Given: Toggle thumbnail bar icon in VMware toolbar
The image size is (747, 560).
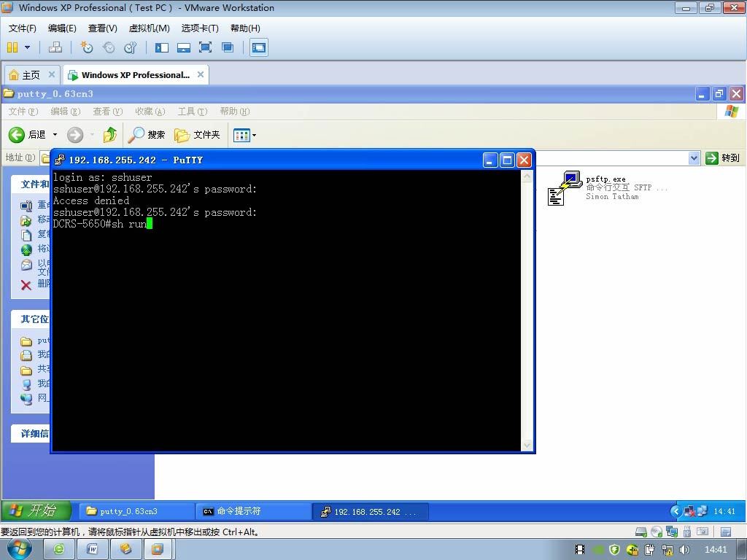Looking at the screenshot, I should pos(183,47).
